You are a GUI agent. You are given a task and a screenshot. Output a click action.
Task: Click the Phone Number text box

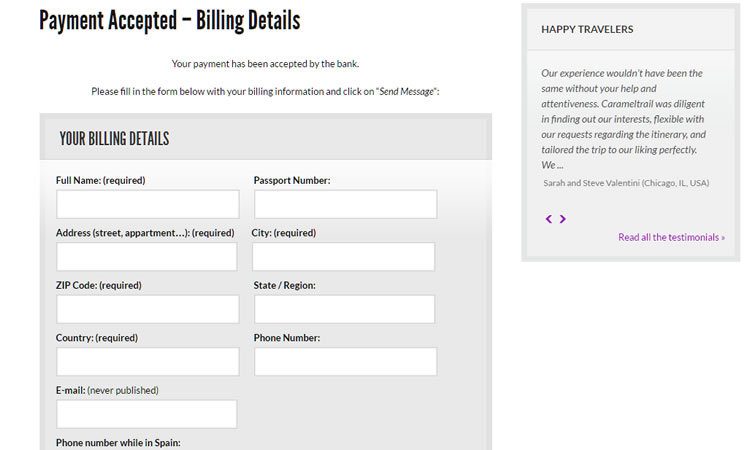[345, 362]
